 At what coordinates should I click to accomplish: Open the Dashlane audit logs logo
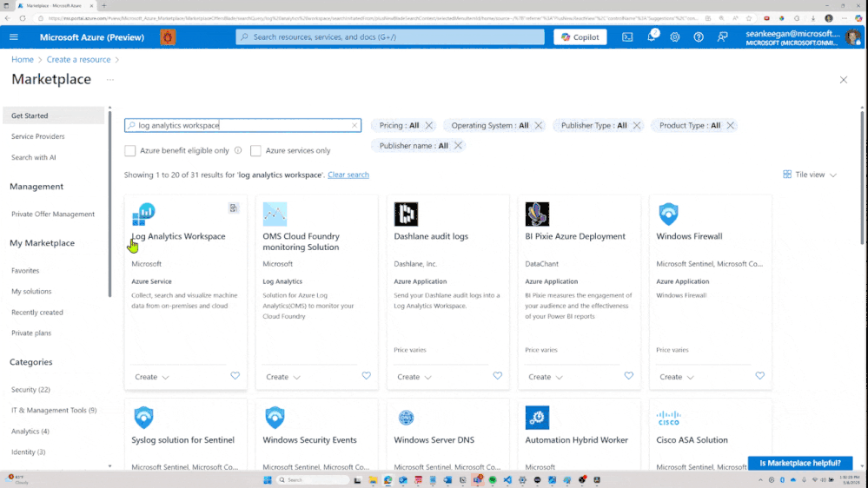[x=407, y=214]
